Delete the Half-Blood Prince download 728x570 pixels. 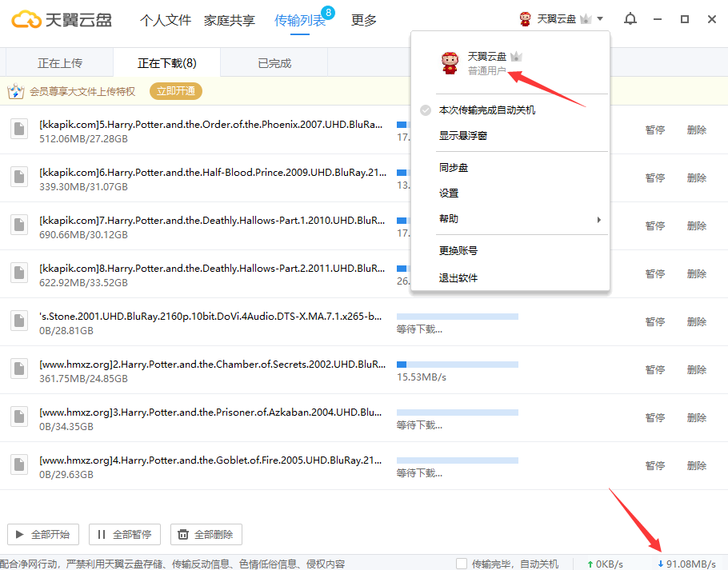pos(696,177)
